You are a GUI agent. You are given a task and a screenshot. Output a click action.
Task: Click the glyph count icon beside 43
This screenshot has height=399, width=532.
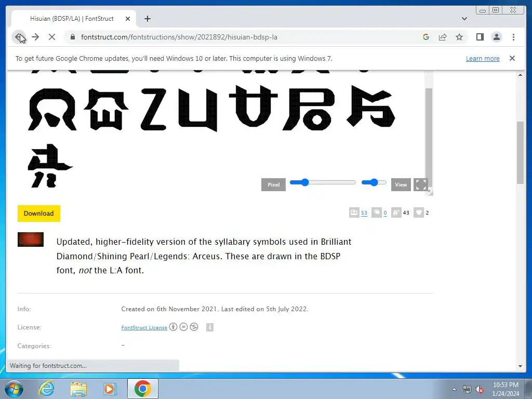click(x=396, y=212)
